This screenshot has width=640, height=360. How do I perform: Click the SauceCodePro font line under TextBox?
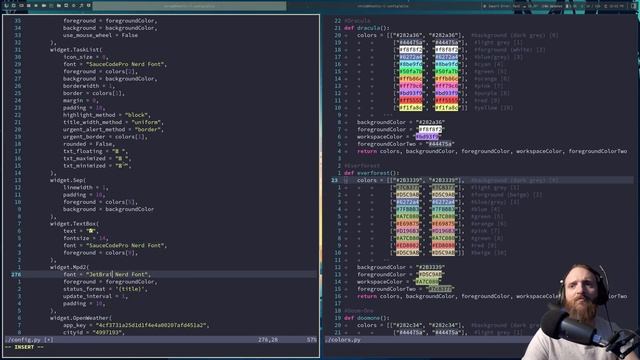[x=115, y=245]
